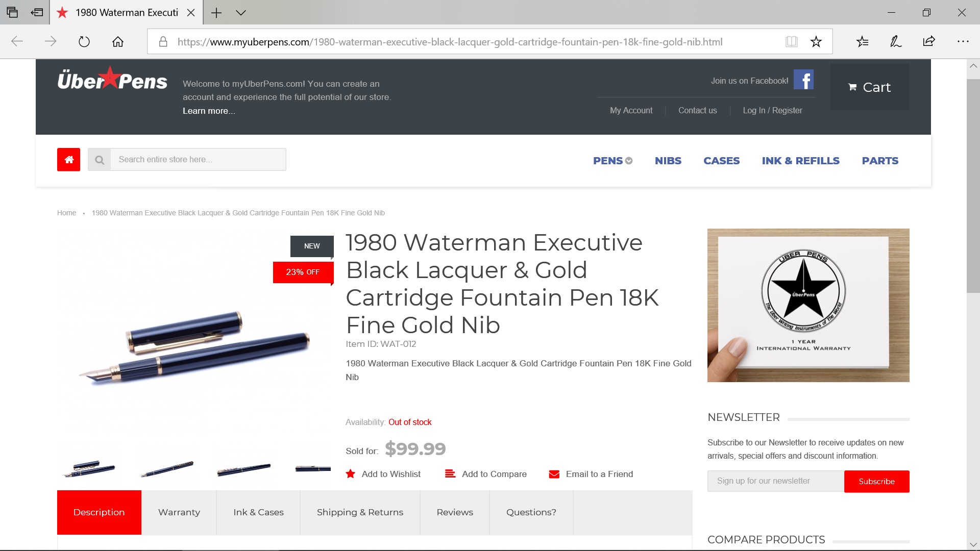
Task: Open the shopping Cart
Action: pos(869,87)
